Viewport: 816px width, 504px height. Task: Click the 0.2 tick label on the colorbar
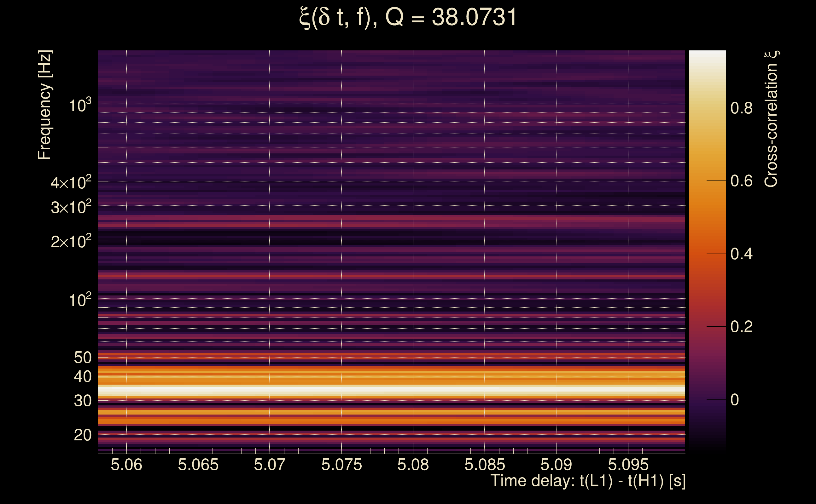[741, 327]
